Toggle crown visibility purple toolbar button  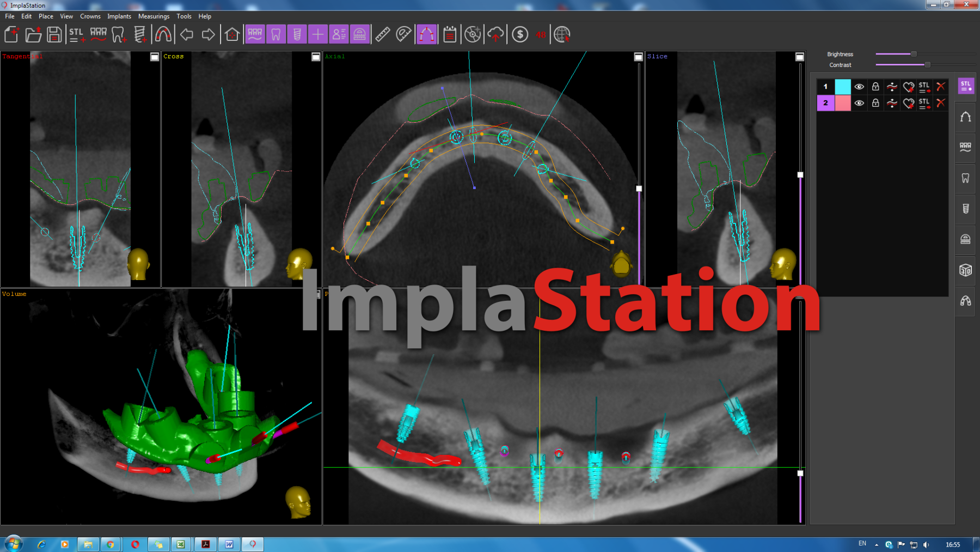point(276,34)
